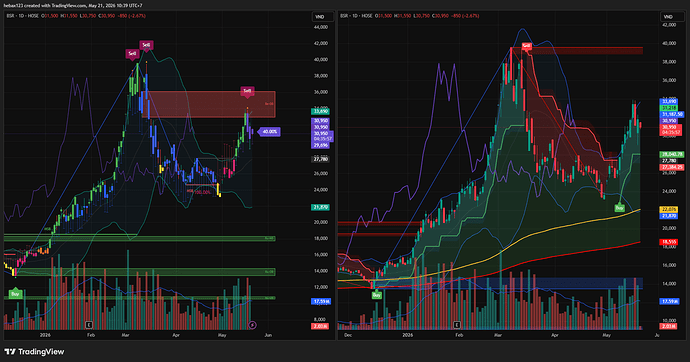Click the 28,043.78 green price label

click(x=672, y=154)
